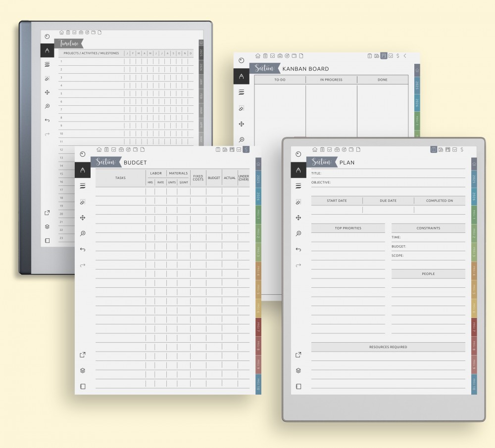Open the 2026 side tab on the Budget page
This screenshot has height=448, width=495.
tap(258, 196)
